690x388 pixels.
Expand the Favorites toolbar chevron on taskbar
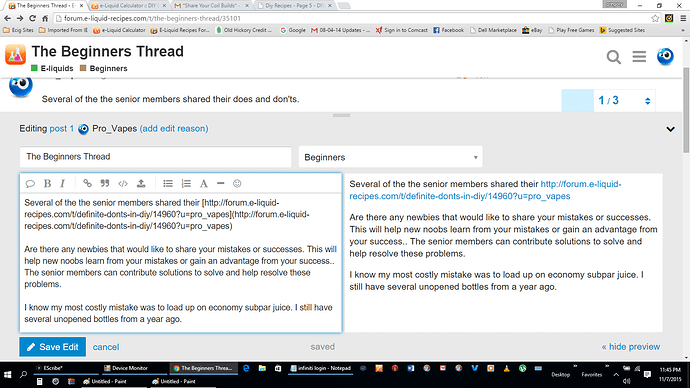(606, 367)
